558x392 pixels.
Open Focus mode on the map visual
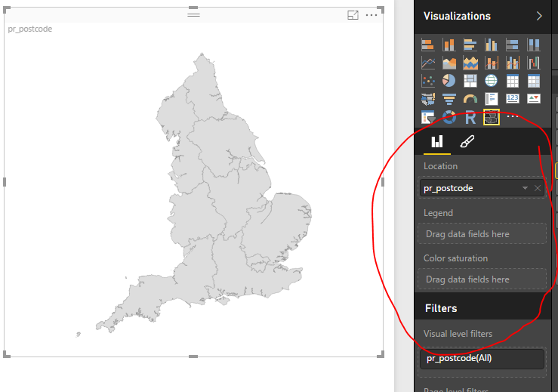(353, 15)
